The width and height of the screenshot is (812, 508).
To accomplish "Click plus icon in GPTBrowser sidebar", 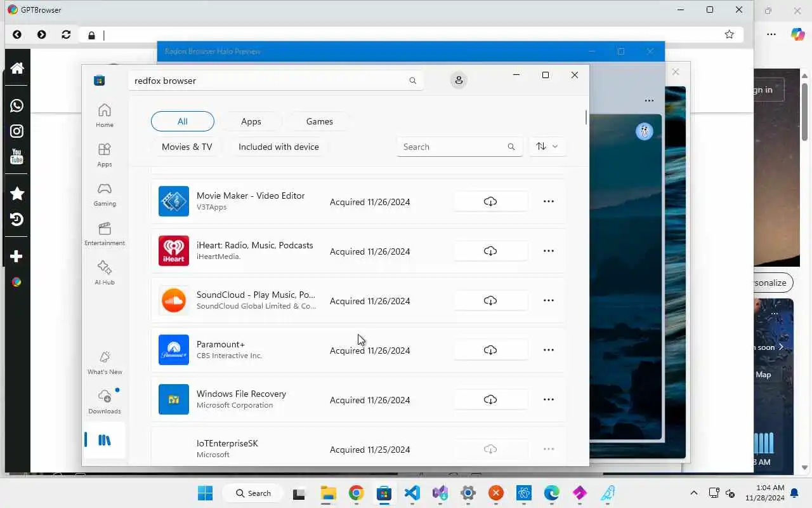I will tap(17, 257).
